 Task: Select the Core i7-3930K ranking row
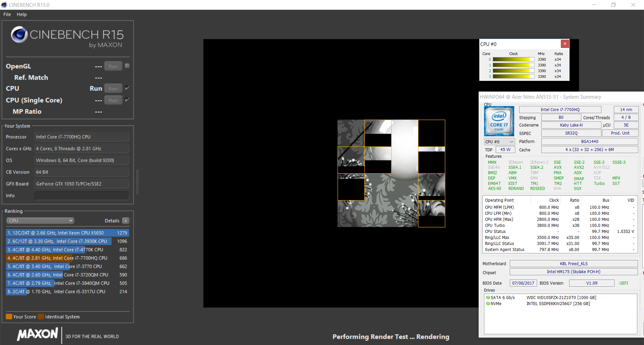click(67, 241)
